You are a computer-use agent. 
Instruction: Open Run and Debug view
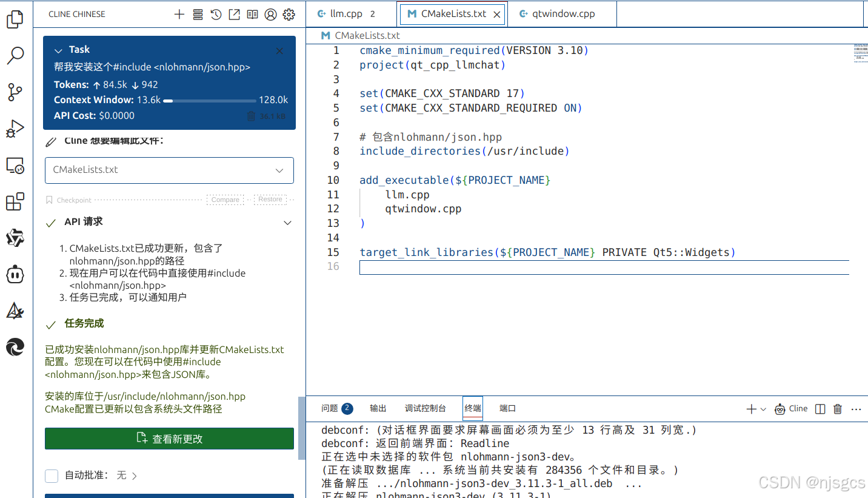(15, 129)
